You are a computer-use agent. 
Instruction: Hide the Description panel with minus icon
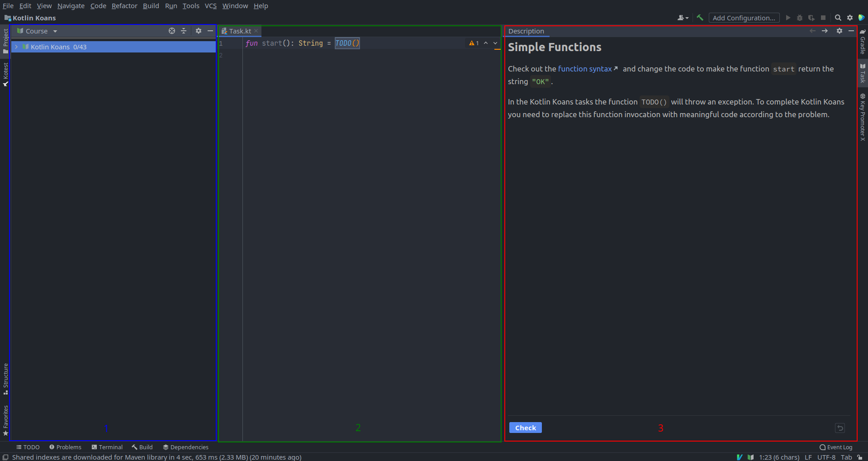tap(851, 31)
